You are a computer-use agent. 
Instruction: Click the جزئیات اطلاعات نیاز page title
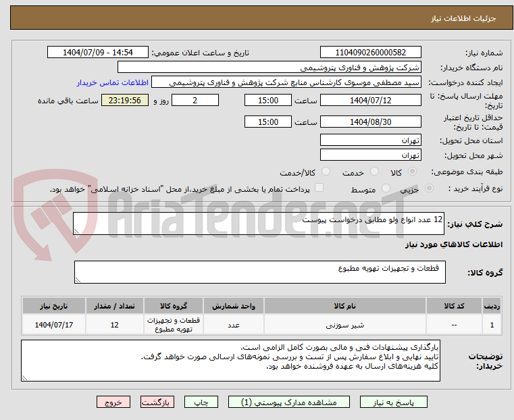463,18
